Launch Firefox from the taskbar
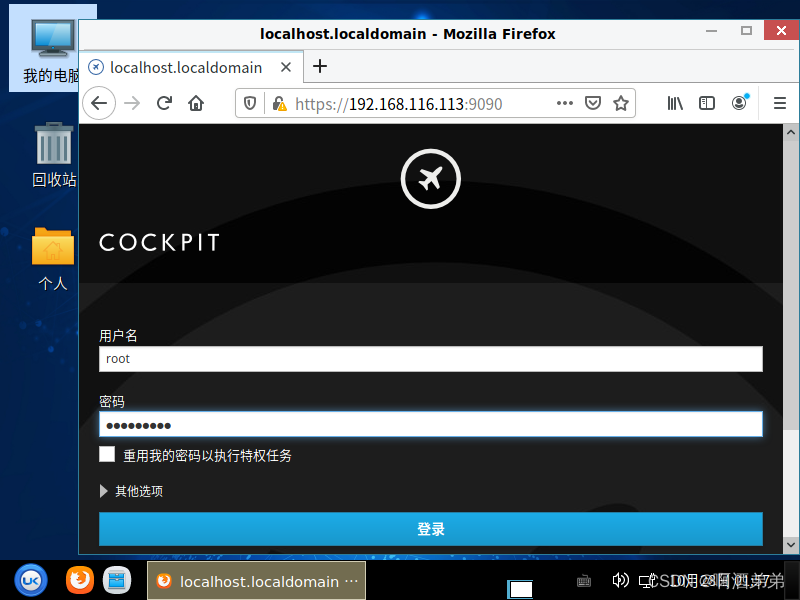800x600 pixels. point(80,581)
